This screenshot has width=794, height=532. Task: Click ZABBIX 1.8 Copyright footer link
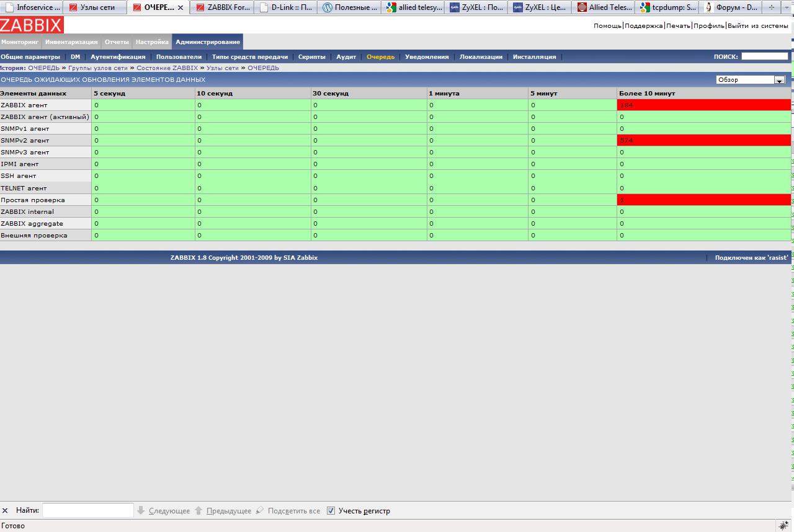click(x=244, y=257)
